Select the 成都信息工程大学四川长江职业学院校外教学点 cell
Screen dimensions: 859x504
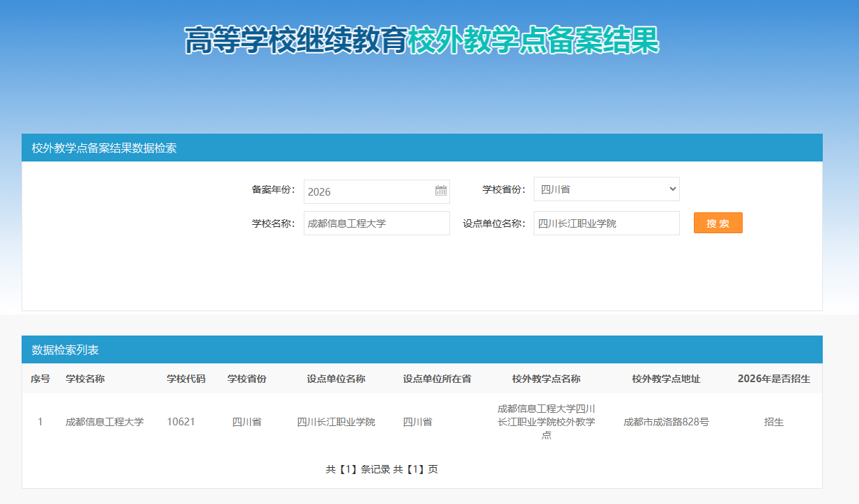[546, 422]
